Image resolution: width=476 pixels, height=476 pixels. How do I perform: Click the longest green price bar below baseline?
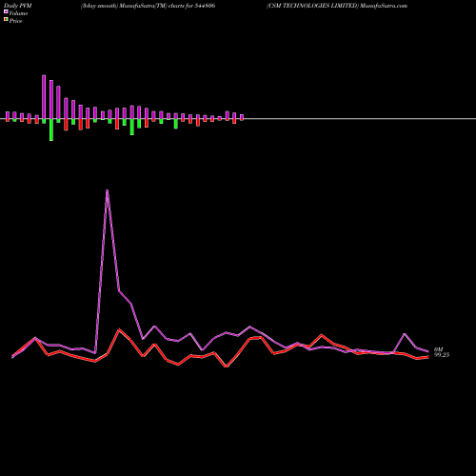(x=51, y=129)
